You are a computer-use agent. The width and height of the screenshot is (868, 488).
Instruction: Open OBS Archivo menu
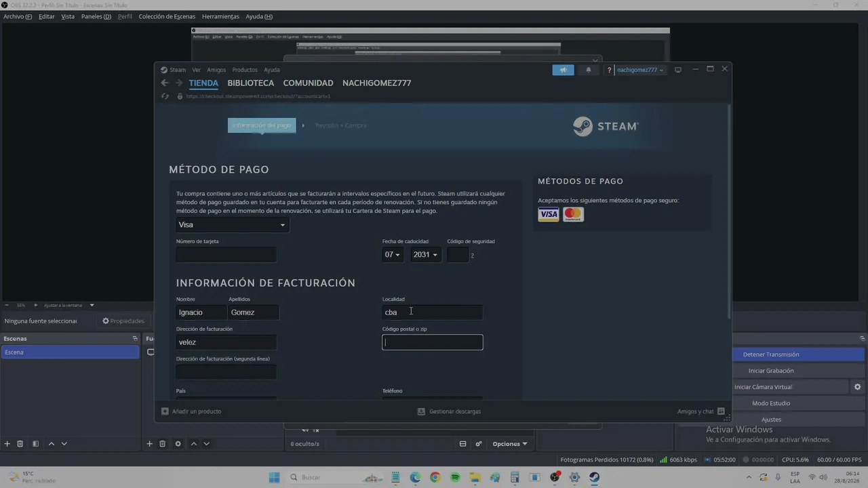[x=18, y=16]
